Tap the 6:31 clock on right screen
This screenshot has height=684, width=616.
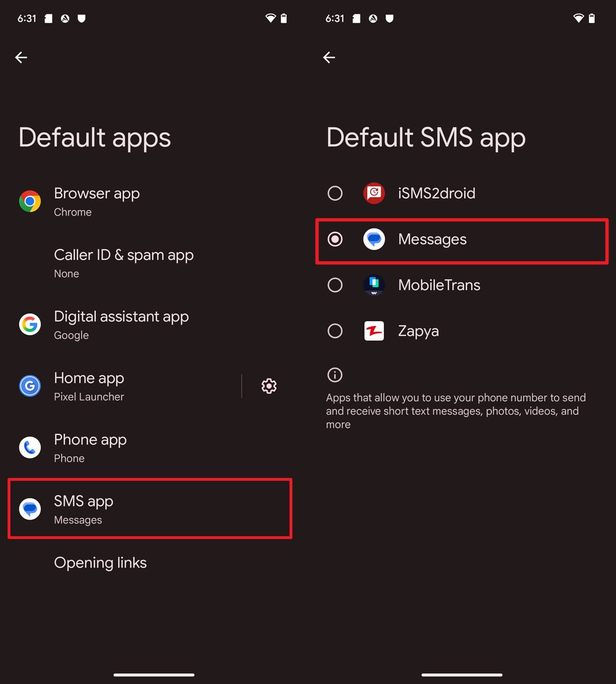click(x=335, y=18)
